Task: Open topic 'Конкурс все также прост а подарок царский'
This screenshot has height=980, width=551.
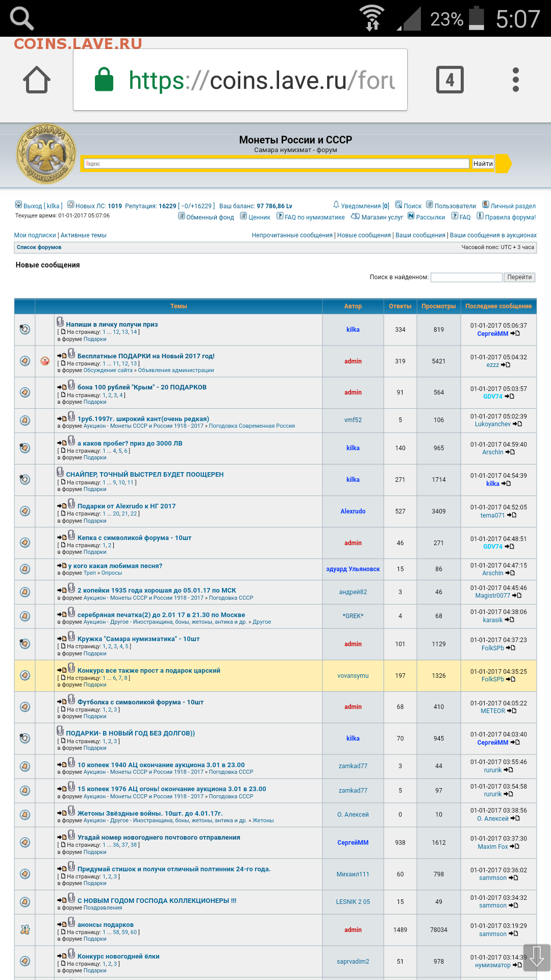Action: click(149, 671)
